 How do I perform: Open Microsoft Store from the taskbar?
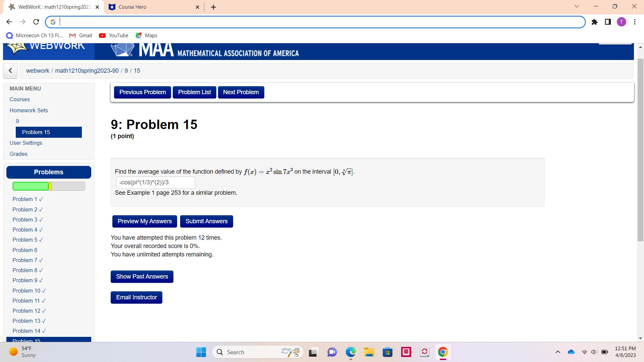(x=387, y=352)
